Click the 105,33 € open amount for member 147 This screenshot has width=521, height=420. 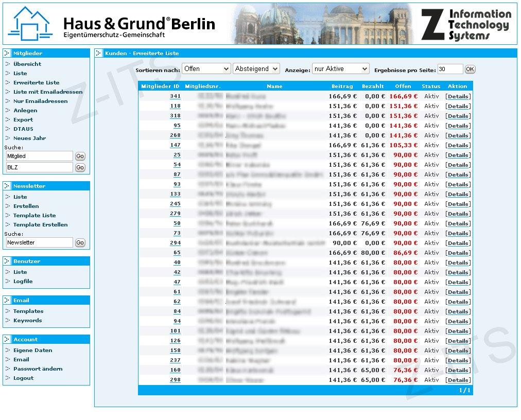(404, 145)
